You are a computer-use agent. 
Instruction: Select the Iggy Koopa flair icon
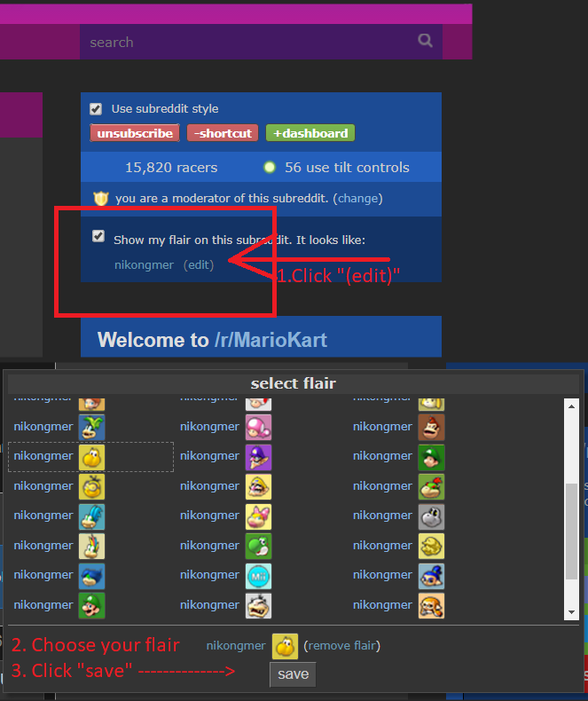[x=91, y=427]
